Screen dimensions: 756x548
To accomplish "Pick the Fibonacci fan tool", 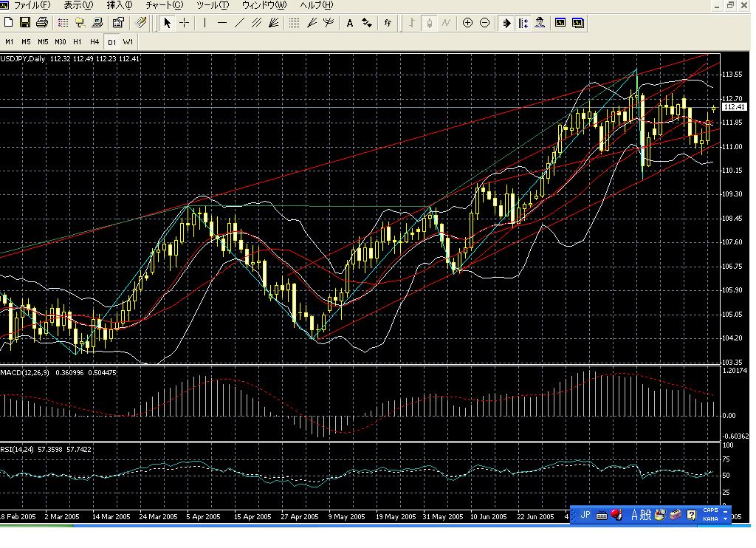I will pos(312,23).
